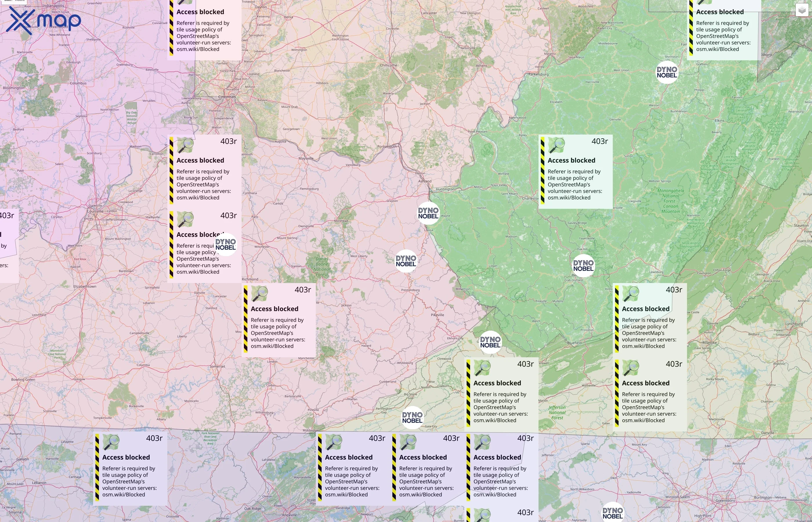Select the Dyno Nobel marker near Elkhorn City
Screen dimensions: 812x522
pos(490,342)
